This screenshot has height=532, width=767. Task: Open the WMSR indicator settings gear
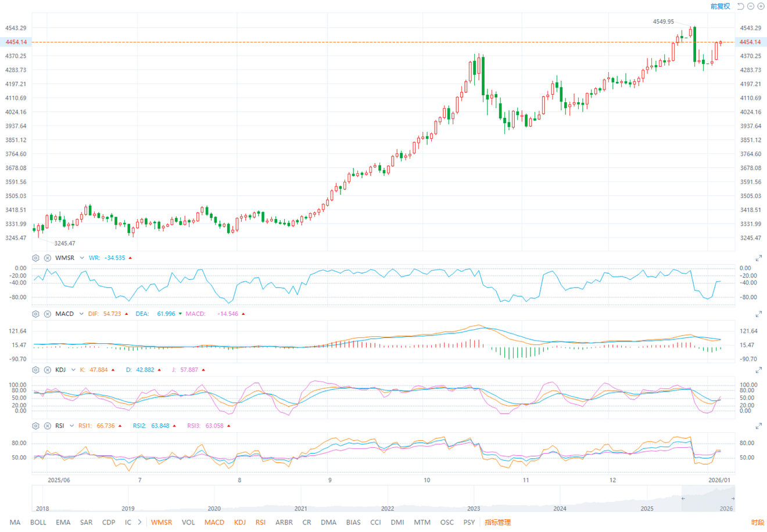point(35,257)
